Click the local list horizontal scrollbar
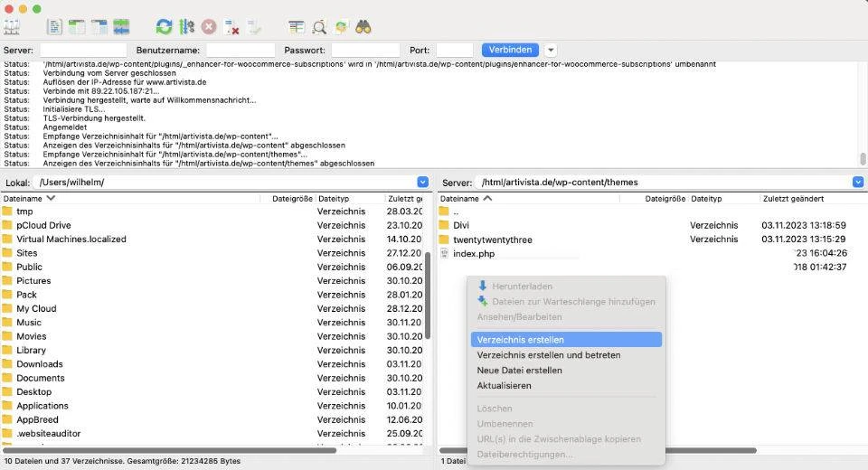Image resolution: width=868 pixels, height=470 pixels. coord(169,450)
